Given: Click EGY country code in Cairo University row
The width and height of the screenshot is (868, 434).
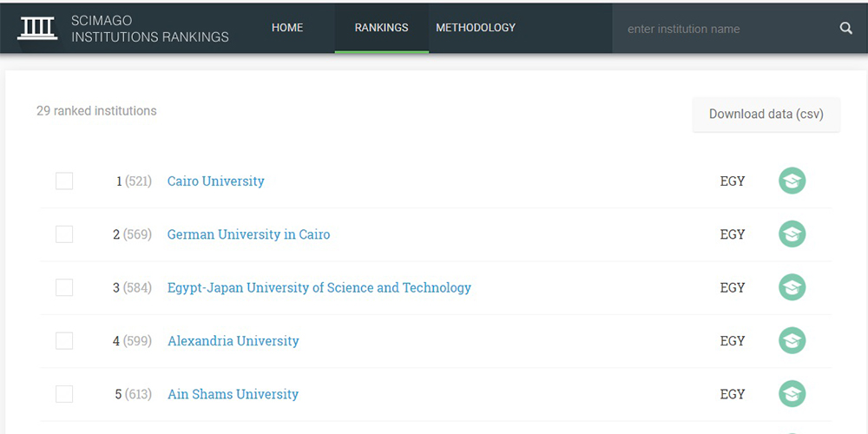Looking at the screenshot, I should click(x=733, y=181).
